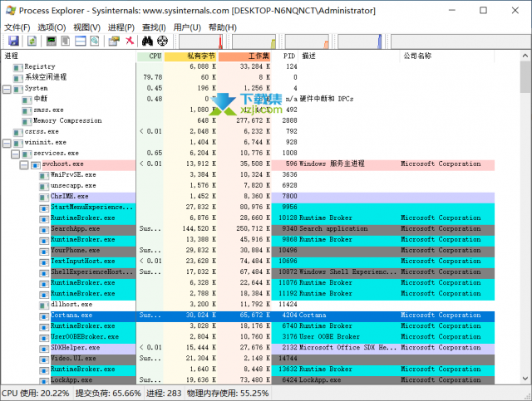Select the YourPhone.exe process row
Viewport: 532px width, 401px height.
coord(248,251)
